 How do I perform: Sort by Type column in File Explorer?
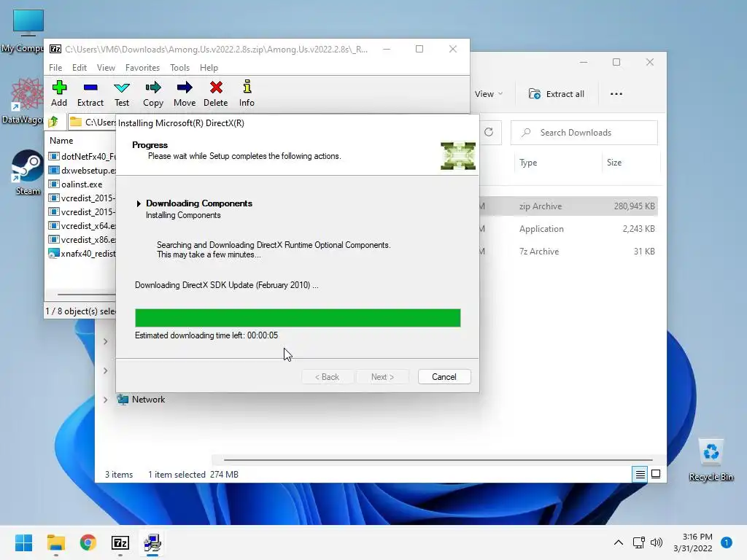click(528, 163)
